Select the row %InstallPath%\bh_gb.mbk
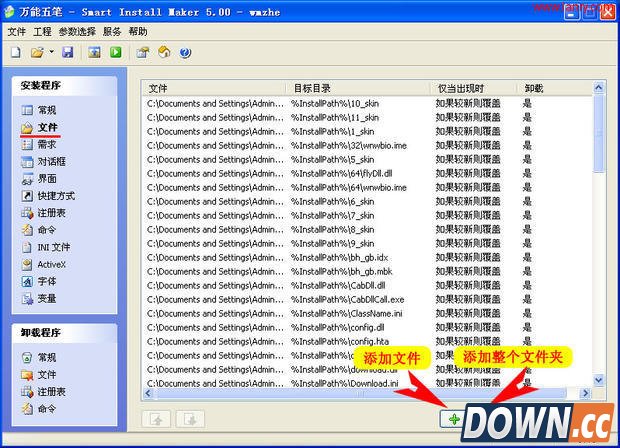Viewport: 620px width, 448px height. pos(368,272)
